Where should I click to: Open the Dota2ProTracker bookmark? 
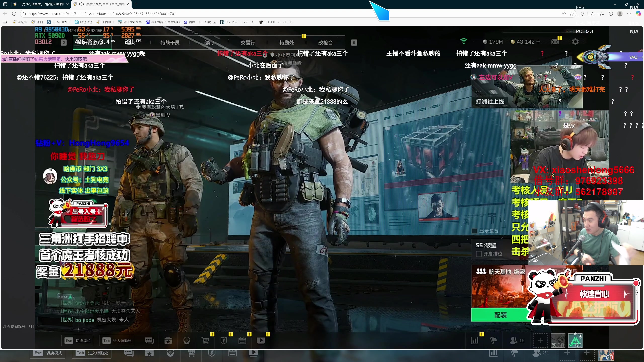pos(238,22)
